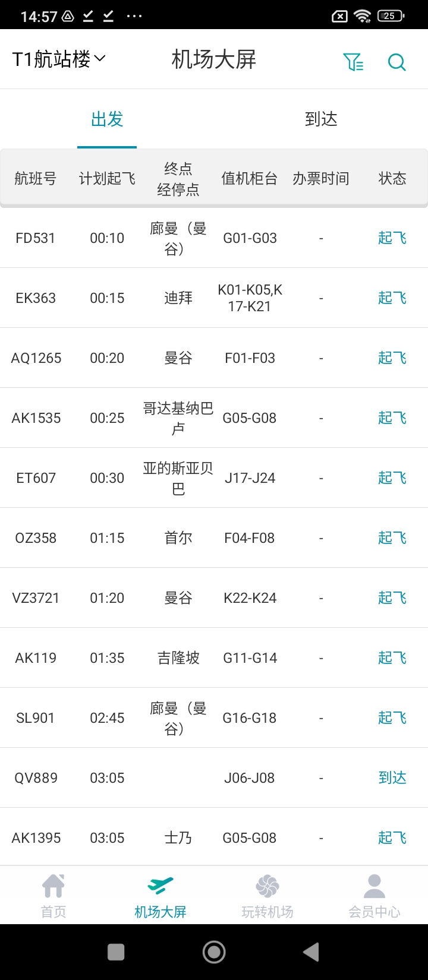Expand the T1航站楼 terminal dropdown
Screen dimensions: 428x980
[59, 59]
